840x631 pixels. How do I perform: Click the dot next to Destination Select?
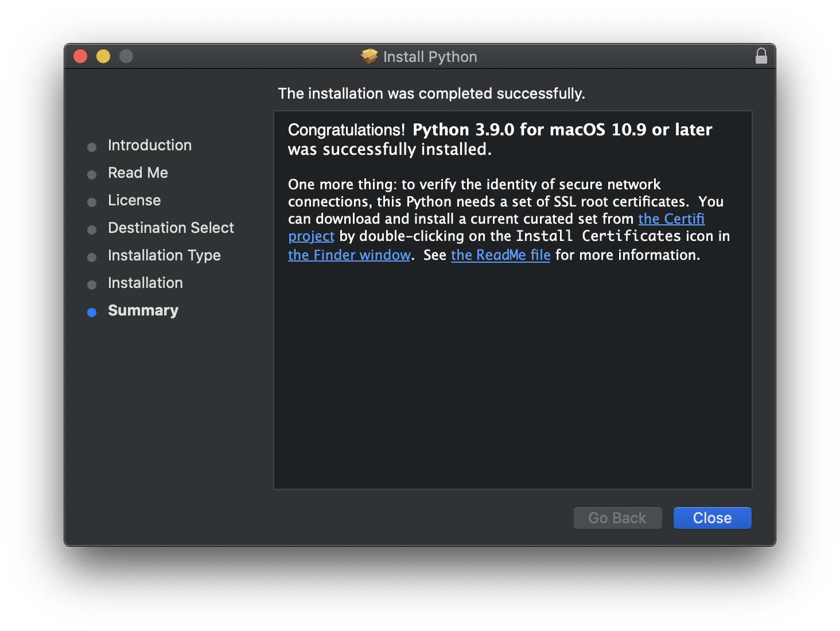[92, 229]
